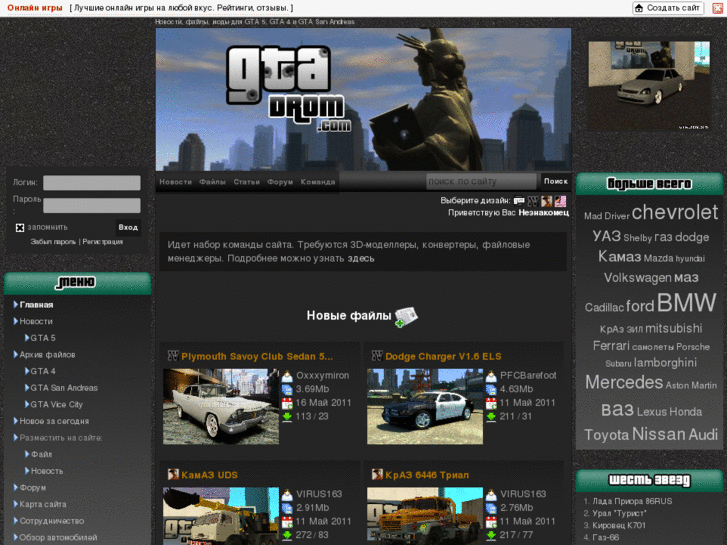
Task: Select the fourth pink Vice City design icon
Action: [561, 201]
